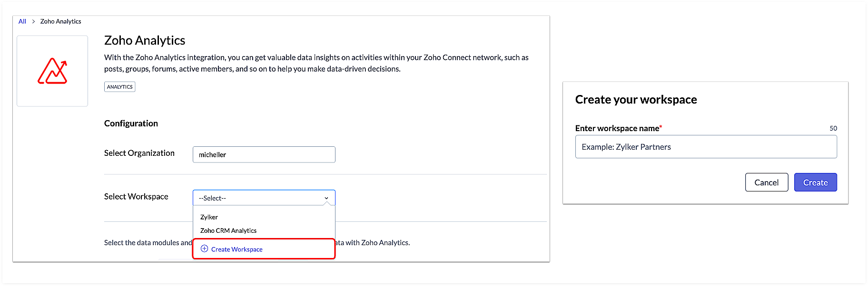This screenshot has height=286, width=868.
Task: Click the plus icon beside Create Workspace
Action: pos(204,248)
